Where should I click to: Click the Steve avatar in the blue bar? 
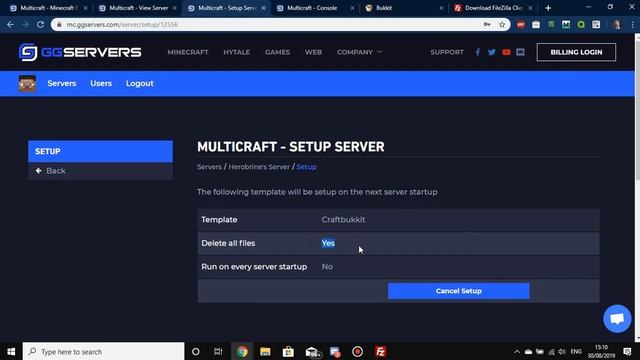[27, 84]
